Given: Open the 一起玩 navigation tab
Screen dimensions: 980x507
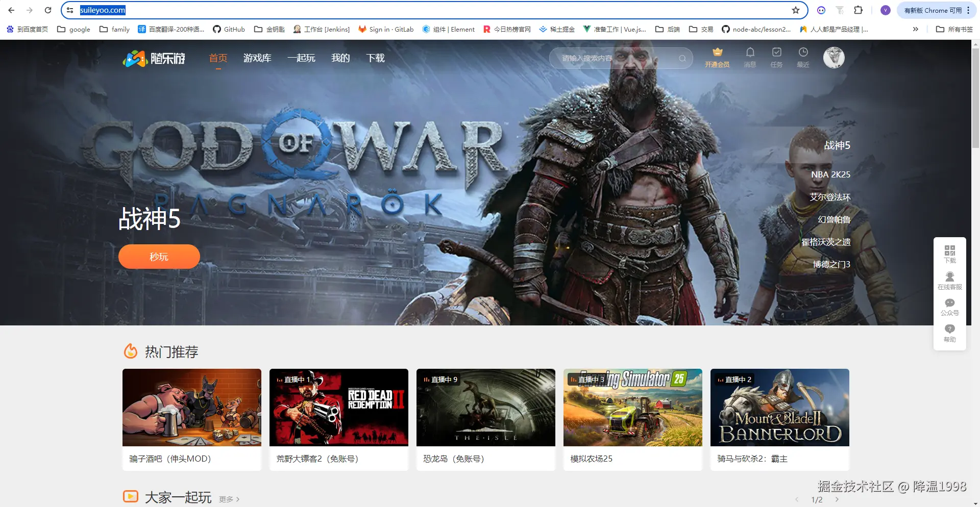Looking at the screenshot, I should click(301, 58).
